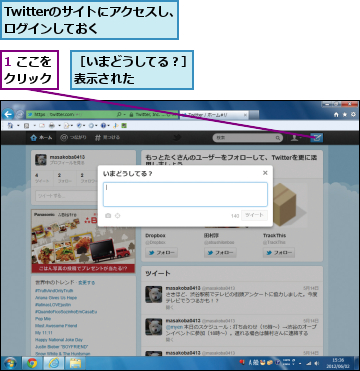Image resolution: width=360 pixels, height=371 pixels.
Task: Open Happy National Joke Day trend
Action: [59, 340]
